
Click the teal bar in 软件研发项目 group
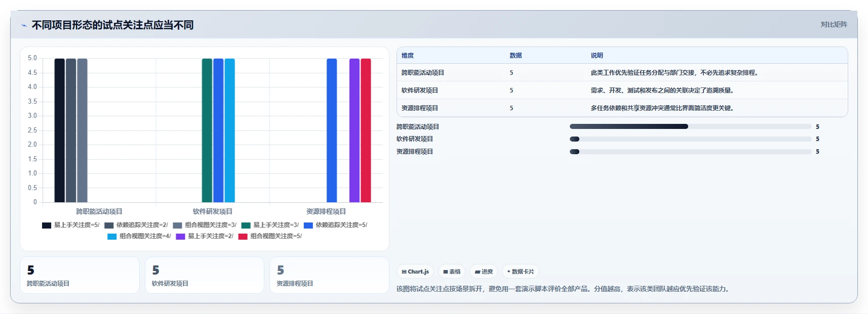pos(207,130)
